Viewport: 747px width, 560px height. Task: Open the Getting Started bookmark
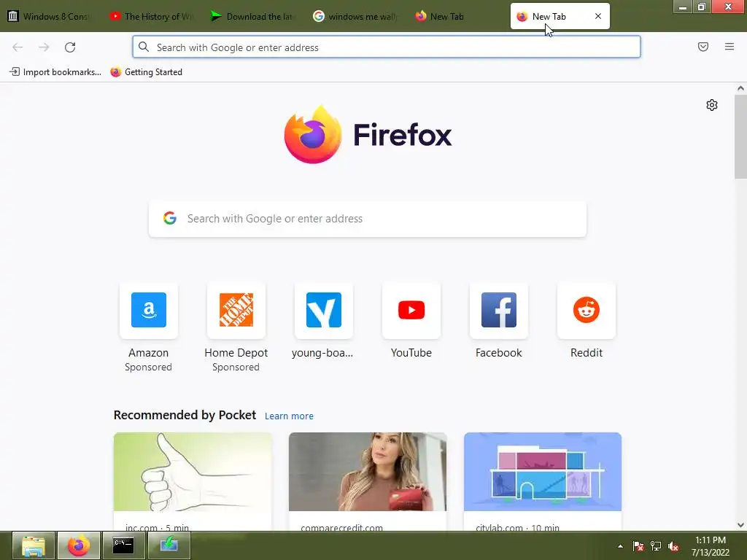pos(146,72)
